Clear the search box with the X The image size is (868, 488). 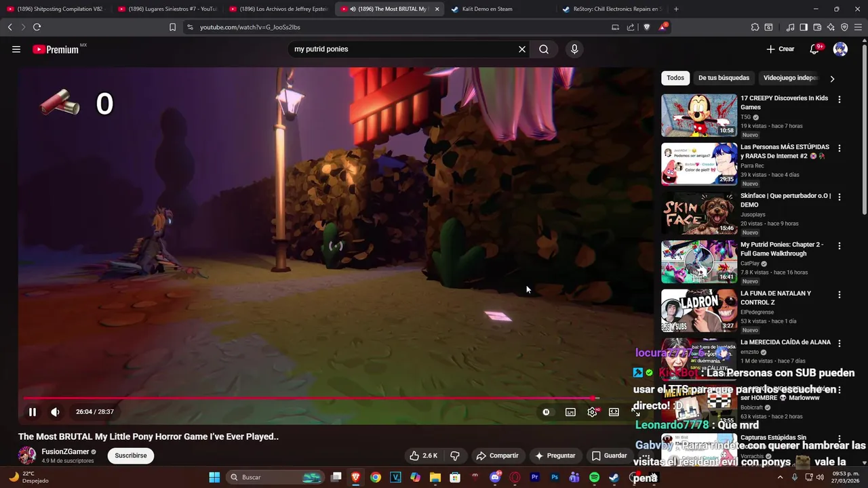(522, 49)
